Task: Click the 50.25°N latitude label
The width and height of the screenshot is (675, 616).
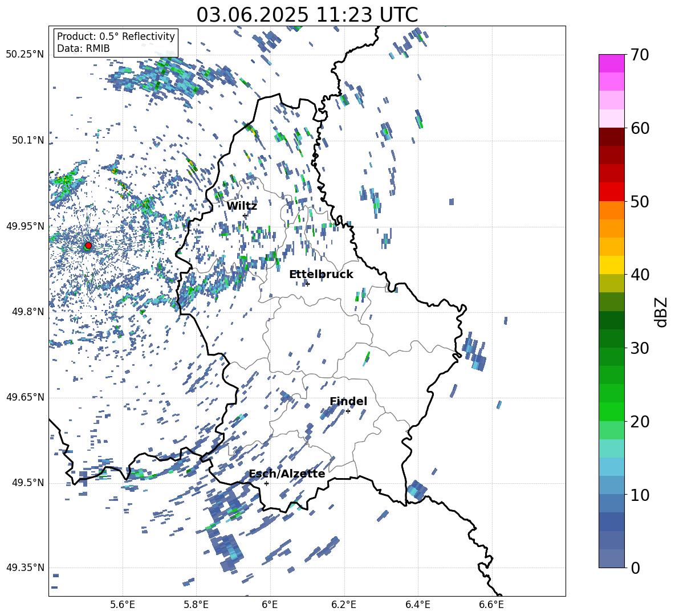Action: (25, 55)
